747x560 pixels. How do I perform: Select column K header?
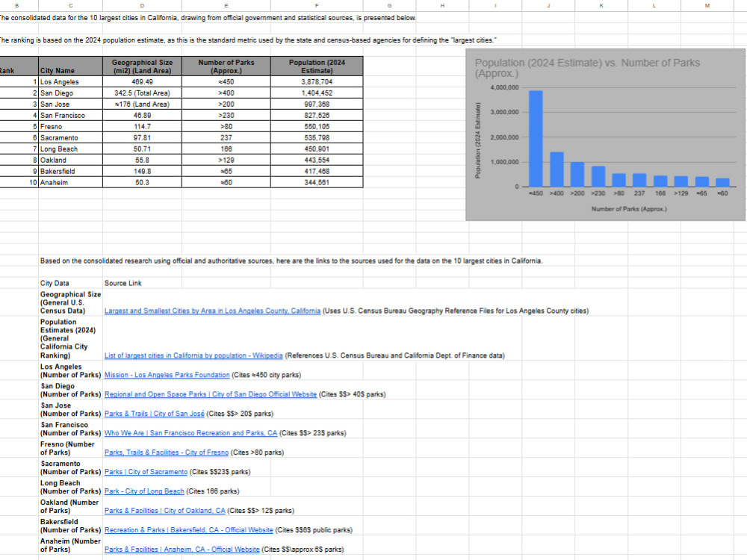pyautogui.click(x=601, y=6)
